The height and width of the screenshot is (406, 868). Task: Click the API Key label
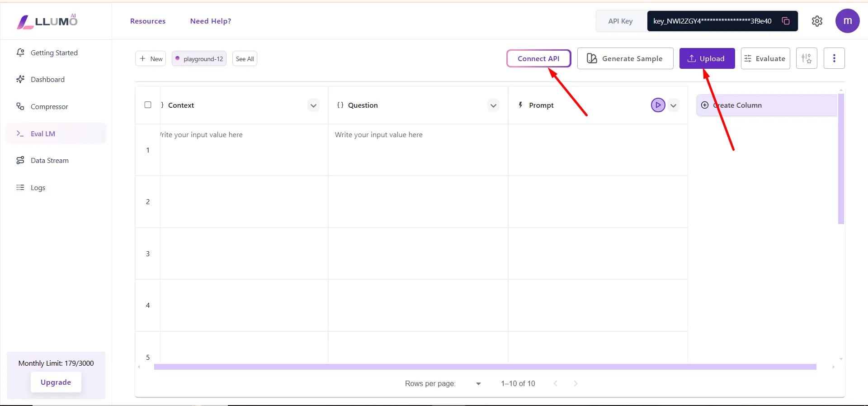click(x=620, y=21)
